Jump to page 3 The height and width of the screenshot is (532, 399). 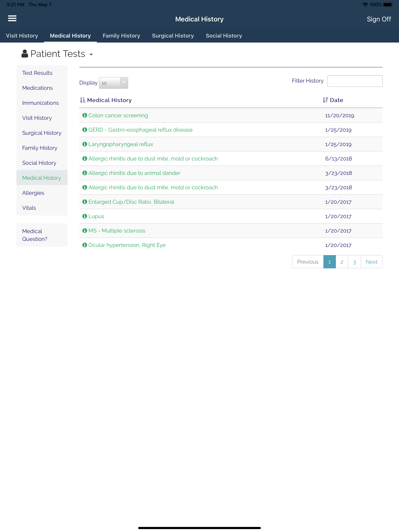(x=354, y=262)
